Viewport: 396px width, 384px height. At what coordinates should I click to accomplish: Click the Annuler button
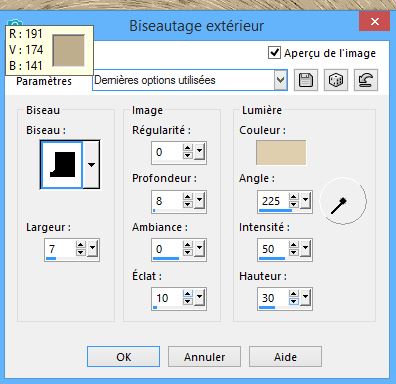tap(204, 357)
